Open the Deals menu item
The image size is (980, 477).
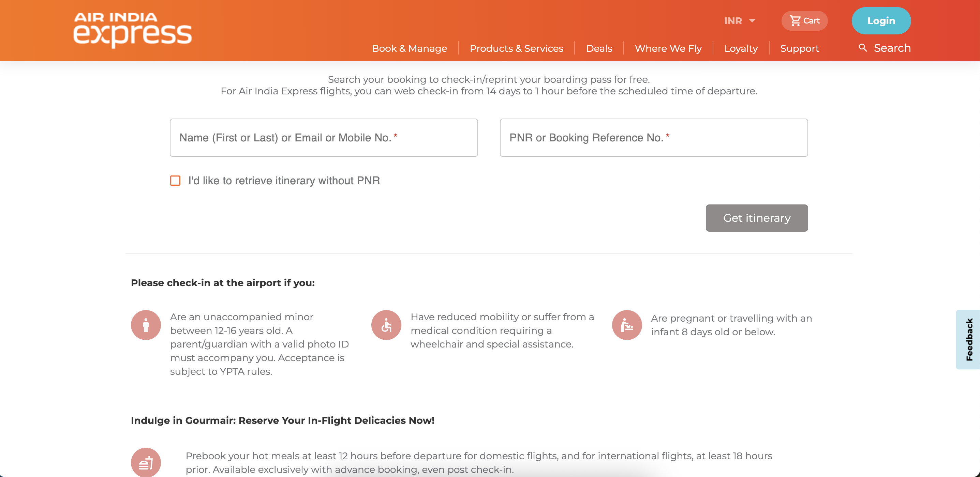click(598, 48)
